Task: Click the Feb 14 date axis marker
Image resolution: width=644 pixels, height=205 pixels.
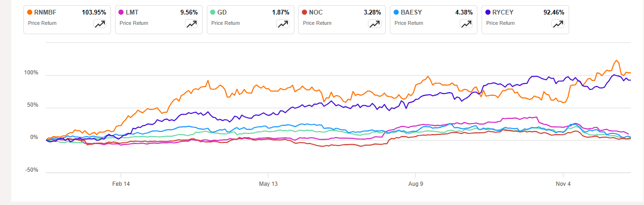Action: click(121, 184)
